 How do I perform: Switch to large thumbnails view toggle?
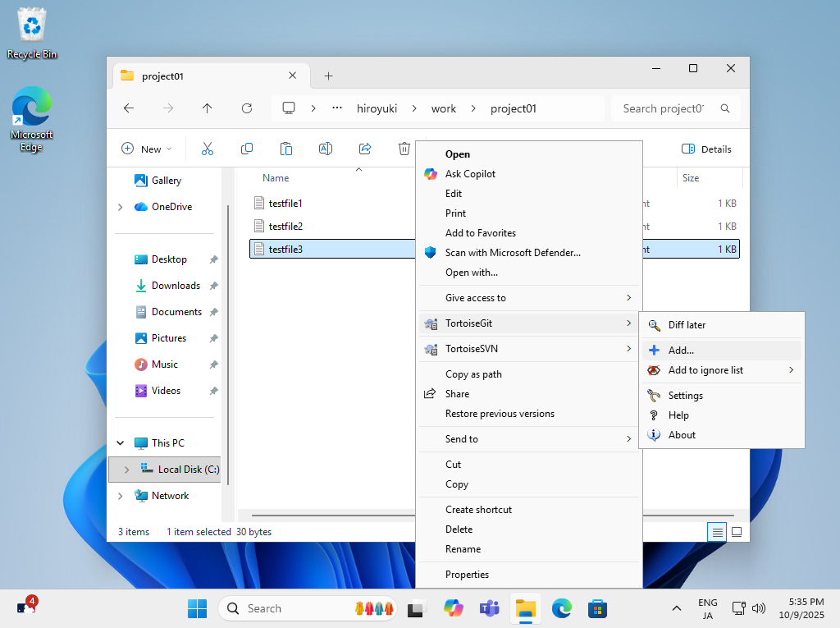(x=737, y=532)
